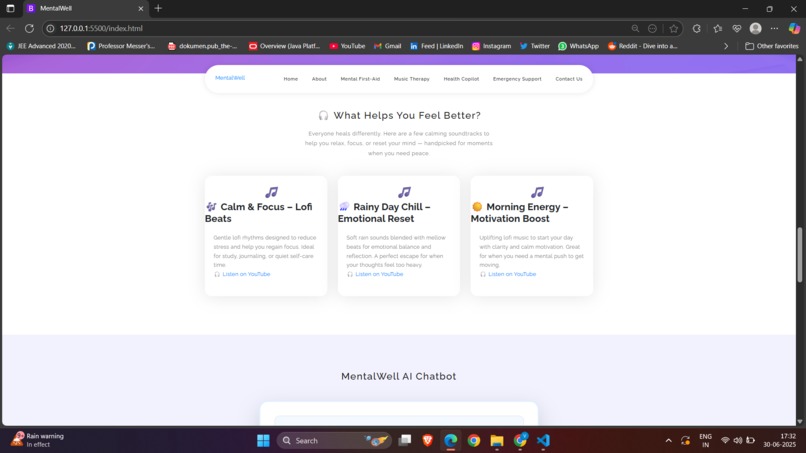
Task: Go to About in the site navbar
Action: pos(319,79)
